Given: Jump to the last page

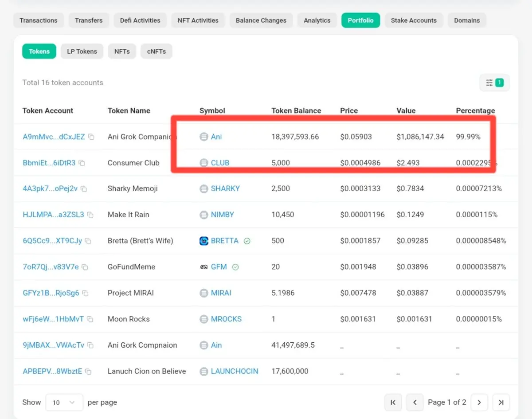Looking at the screenshot, I should click(501, 403).
